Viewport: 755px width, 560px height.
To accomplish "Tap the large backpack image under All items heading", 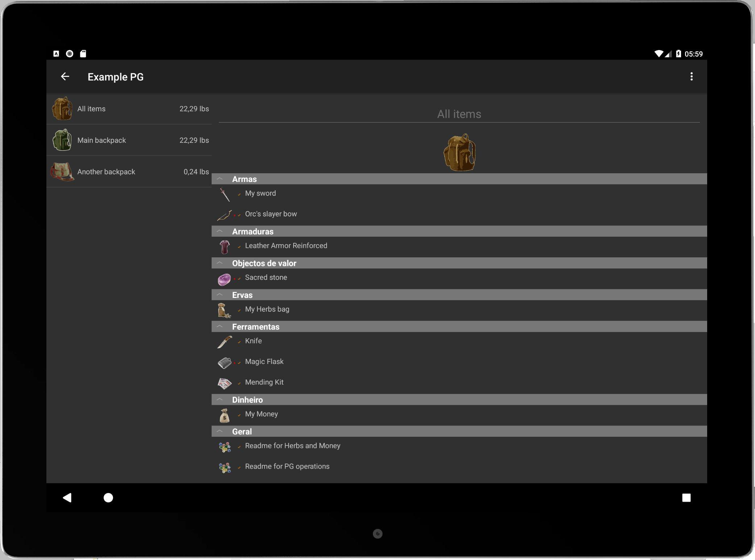I will point(459,153).
